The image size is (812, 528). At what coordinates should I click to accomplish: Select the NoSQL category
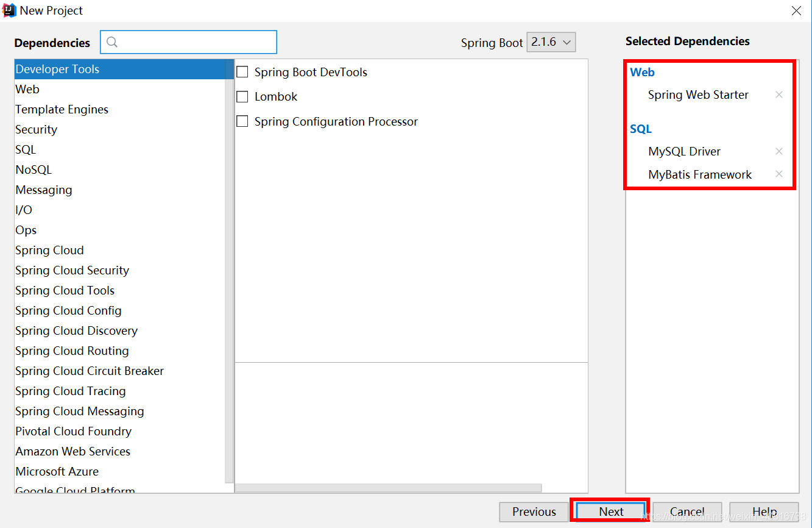[x=119, y=169]
